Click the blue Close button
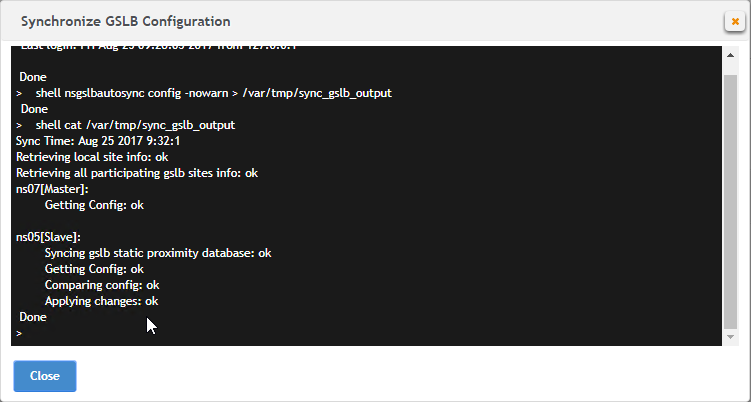Screen dimensions: 751x402 pyautogui.click(x=45, y=376)
